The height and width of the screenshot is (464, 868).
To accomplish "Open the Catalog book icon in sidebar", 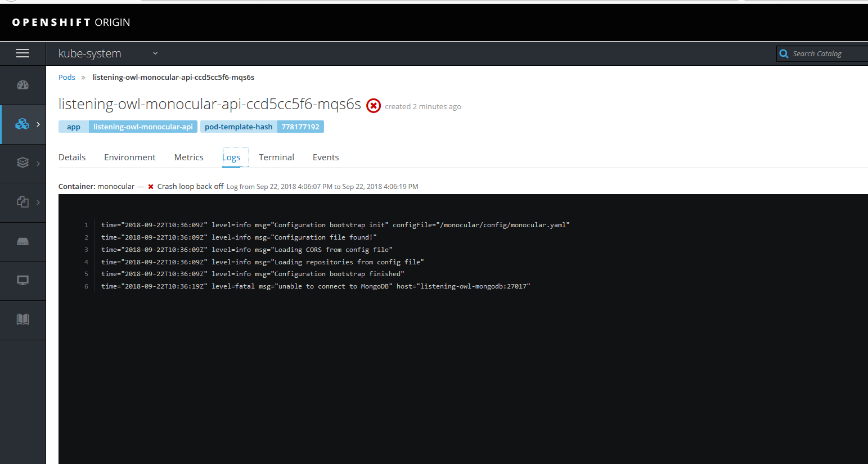I will click(x=21, y=319).
